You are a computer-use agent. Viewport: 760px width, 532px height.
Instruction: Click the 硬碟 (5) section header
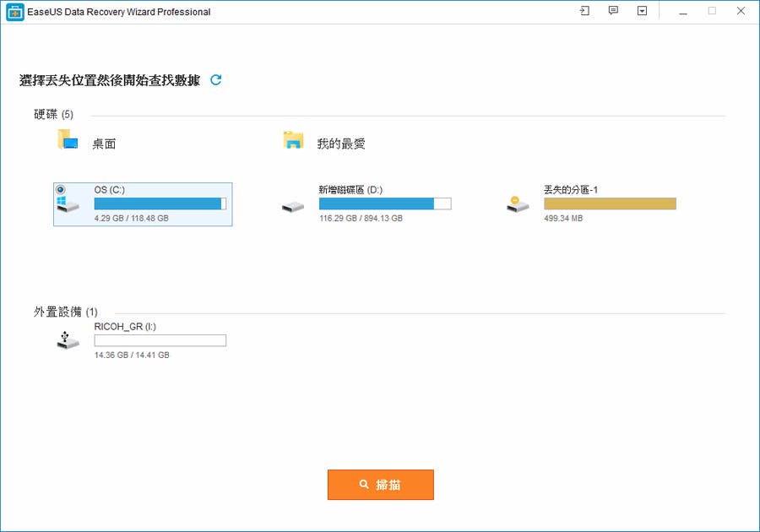click(x=53, y=114)
